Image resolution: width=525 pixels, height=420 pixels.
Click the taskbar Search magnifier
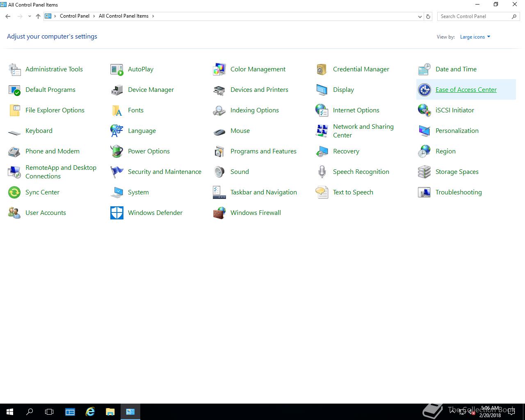click(x=30, y=412)
